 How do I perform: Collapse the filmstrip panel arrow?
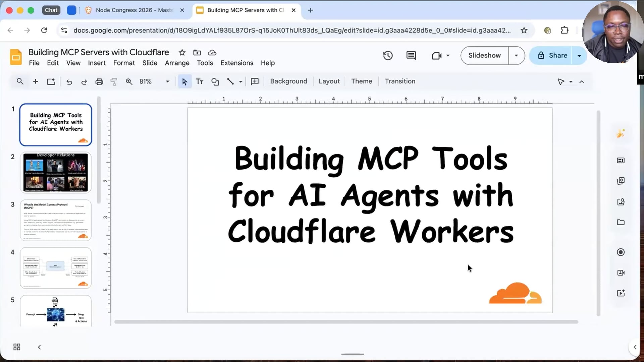click(39, 347)
